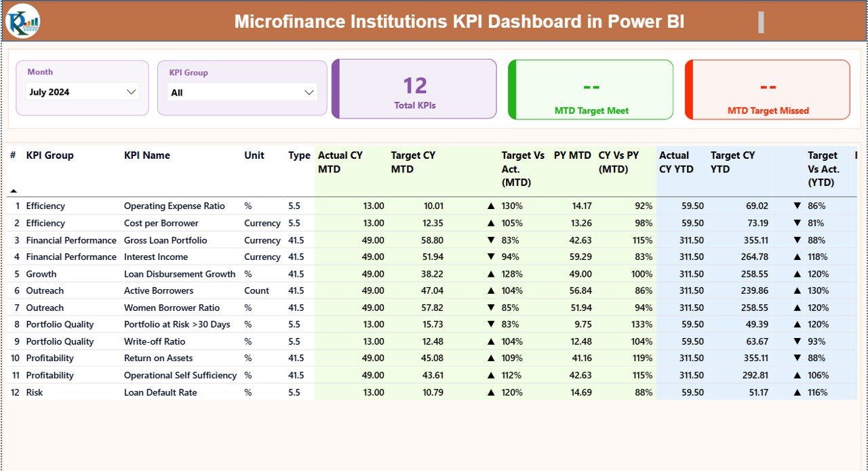Click the chevron on the KPI Group selector
The width and height of the screenshot is (868, 471).
click(x=309, y=92)
